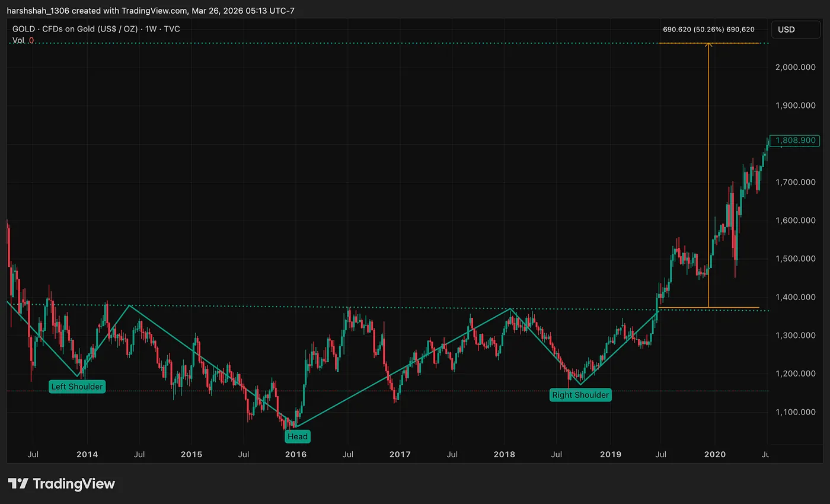Click the 1,100.000 price axis label
This screenshot has height=504, width=830.
point(796,412)
